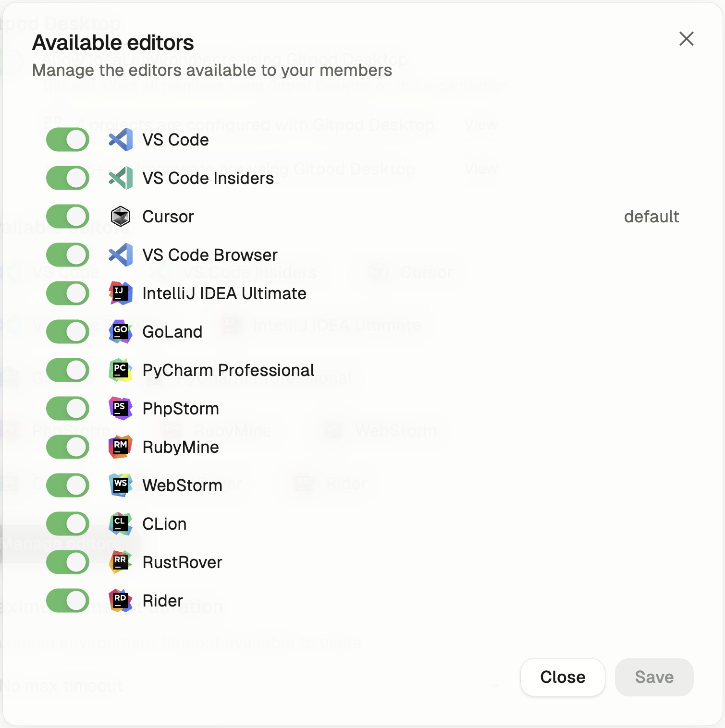Switch off the WebStorm toggle
The height and width of the screenshot is (728, 725).
pyautogui.click(x=68, y=485)
